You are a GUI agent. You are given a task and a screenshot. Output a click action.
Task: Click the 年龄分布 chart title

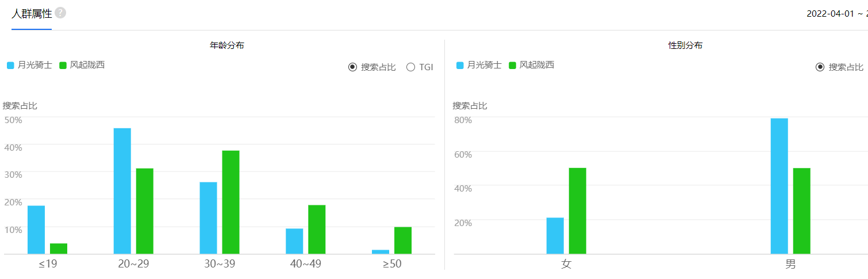[x=227, y=45]
